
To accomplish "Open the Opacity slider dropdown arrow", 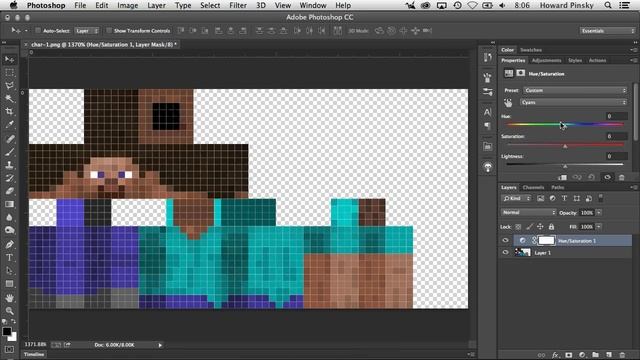I will tap(599, 213).
